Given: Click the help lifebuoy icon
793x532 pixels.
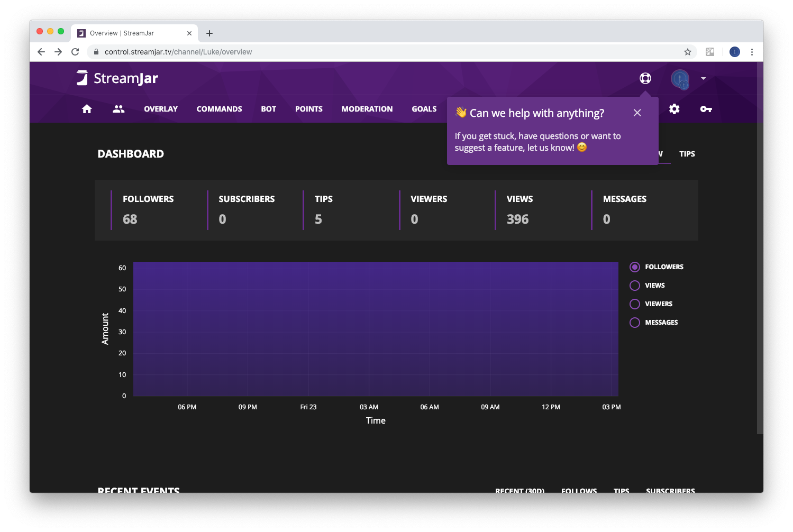Looking at the screenshot, I should pos(645,78).
